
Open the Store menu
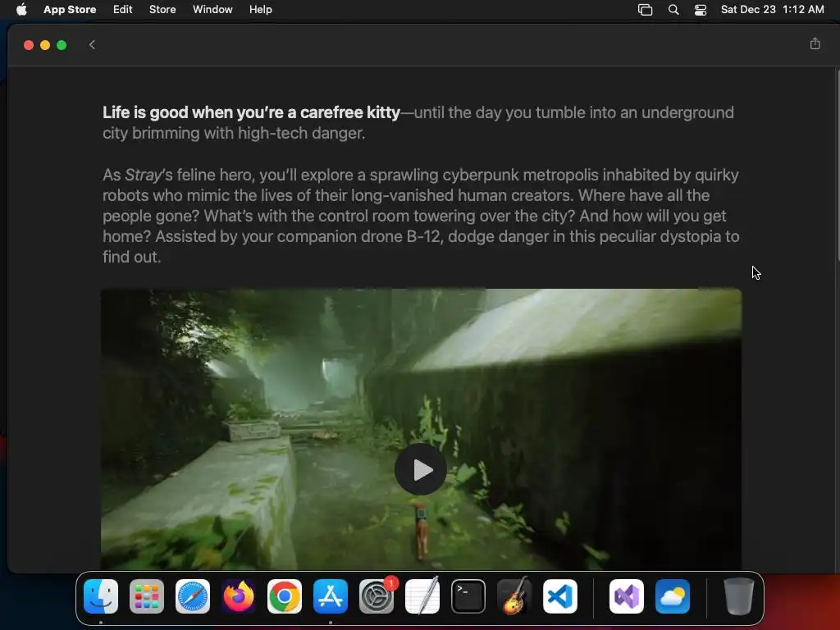tap(162, 10)
